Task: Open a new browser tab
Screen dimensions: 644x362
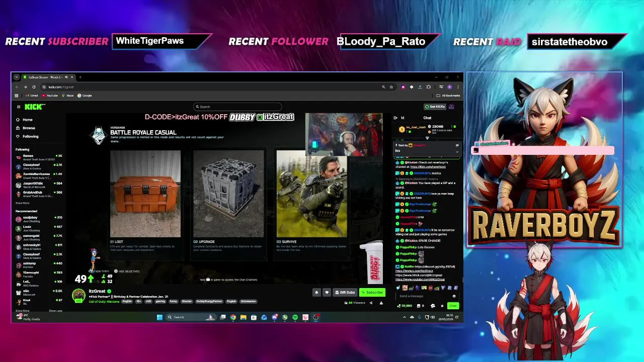Action: click(80, 77)
